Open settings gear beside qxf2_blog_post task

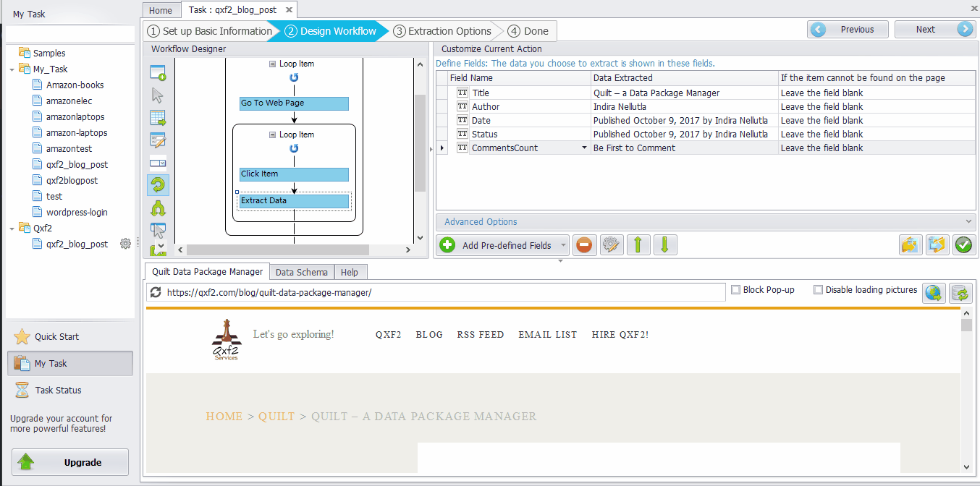(125, 244)
